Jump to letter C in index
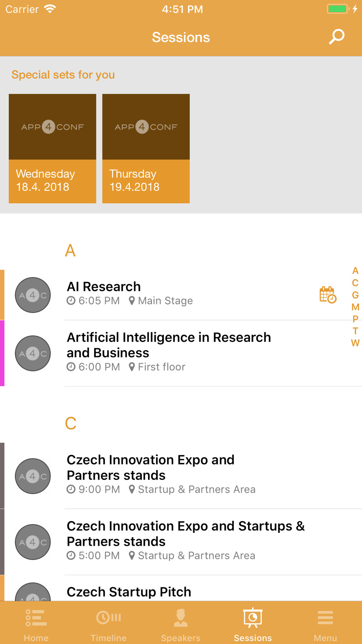Image resolution: width=362 pixels, height=644 pixels. pos(355,283)
